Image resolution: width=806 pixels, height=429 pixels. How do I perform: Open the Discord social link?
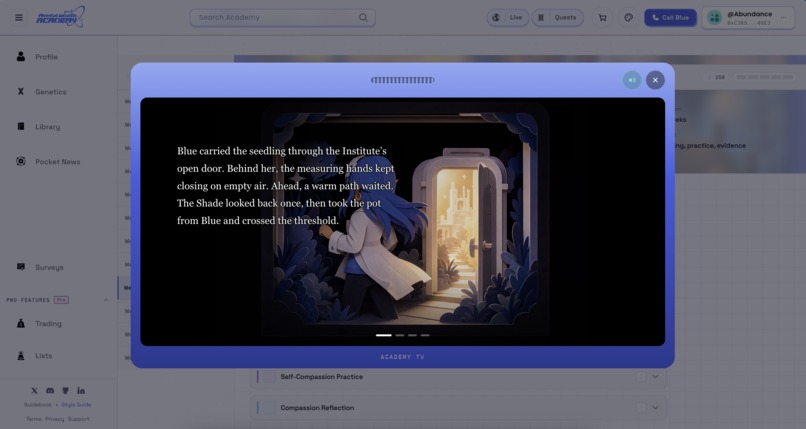tap(50, 390)
